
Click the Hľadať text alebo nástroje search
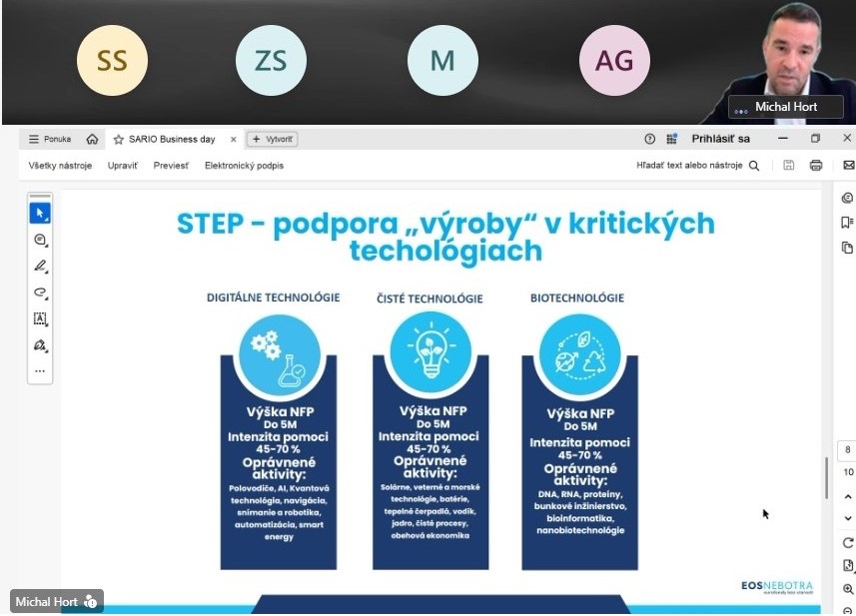[x=697, y=166]
